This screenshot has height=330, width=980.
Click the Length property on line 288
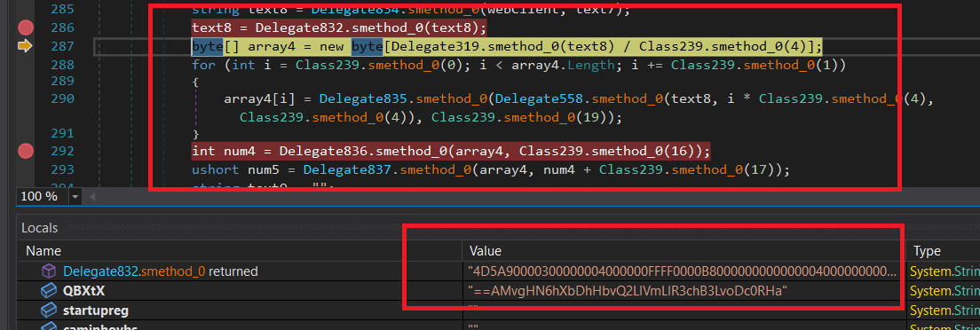point(592,65)
